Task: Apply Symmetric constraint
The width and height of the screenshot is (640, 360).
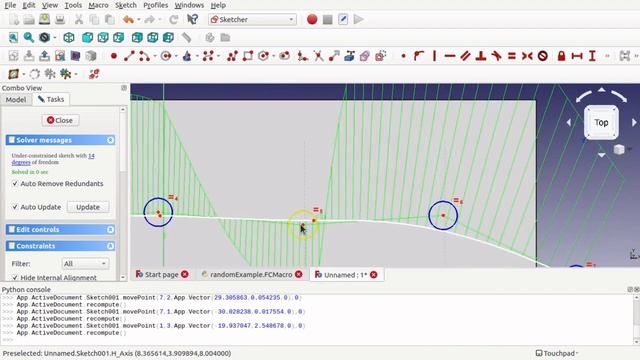Action: (x=527, y=56)
